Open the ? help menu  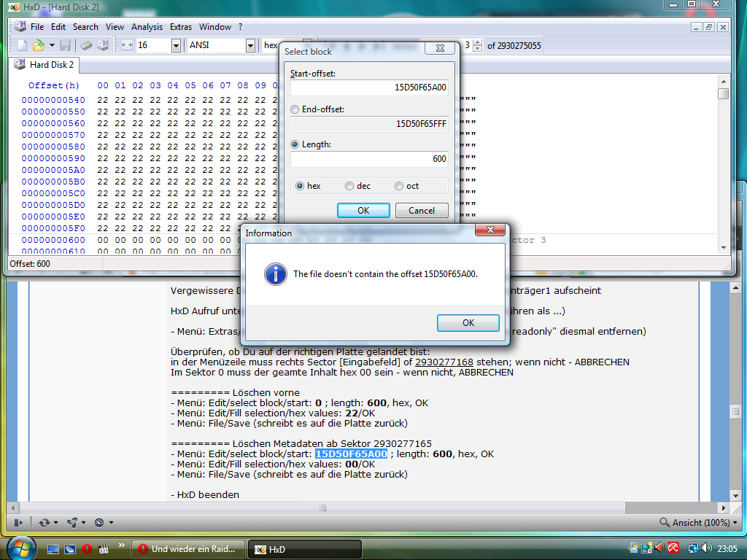[x=241, y=27]
